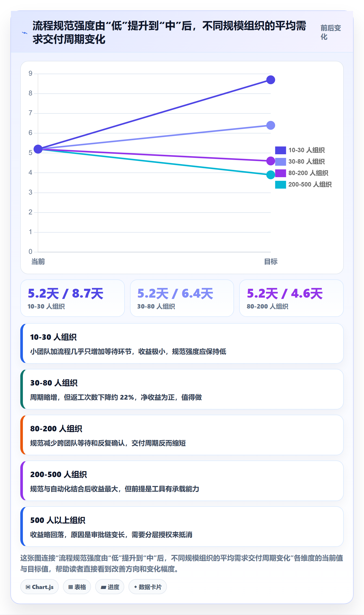Click the 200-500 line's target data point
364x615 pixels.
point(271,175)
